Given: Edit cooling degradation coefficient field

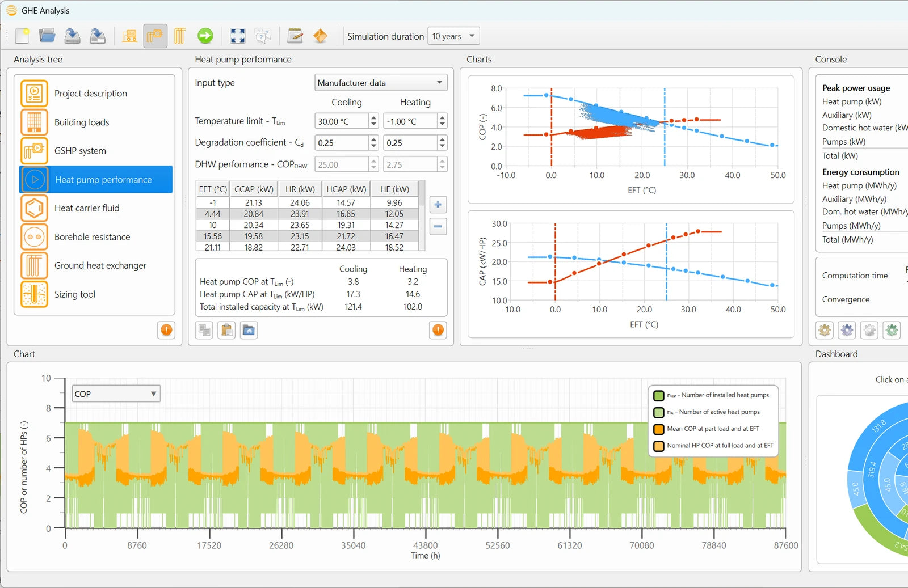Looking at the screenshot, I should 342,143.
